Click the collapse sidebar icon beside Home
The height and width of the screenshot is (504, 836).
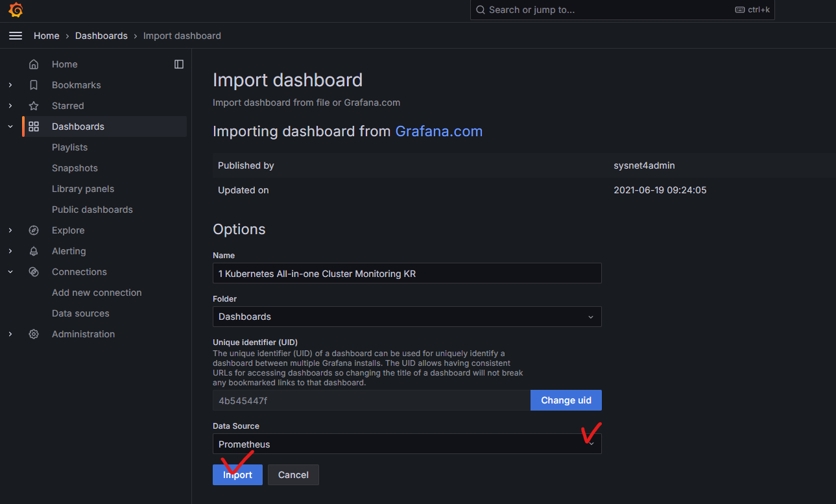178,64
